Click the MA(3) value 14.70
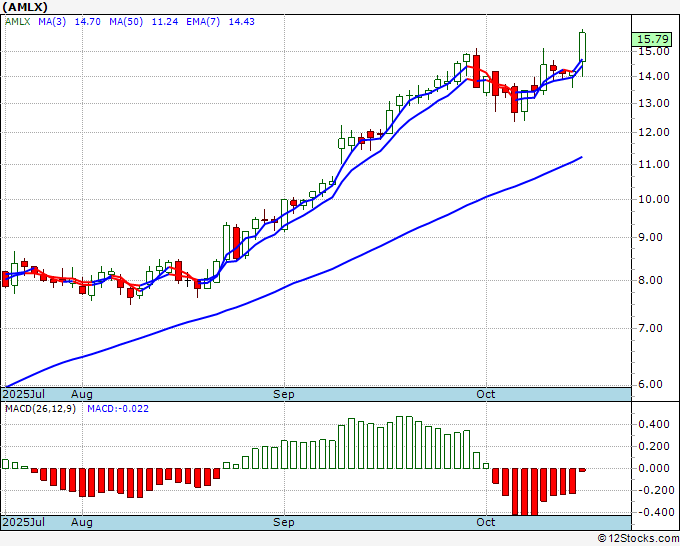This screenshot has height=546, width=680. [x=88, y=22]
